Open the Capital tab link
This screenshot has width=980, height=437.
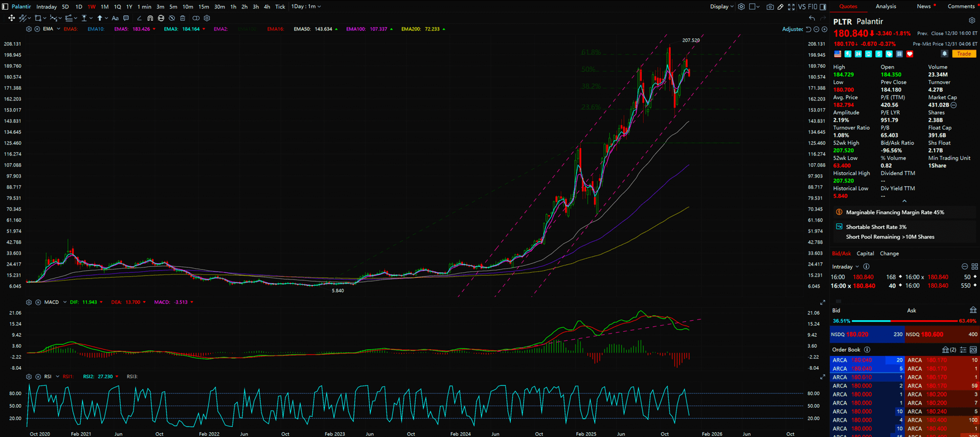865,253
